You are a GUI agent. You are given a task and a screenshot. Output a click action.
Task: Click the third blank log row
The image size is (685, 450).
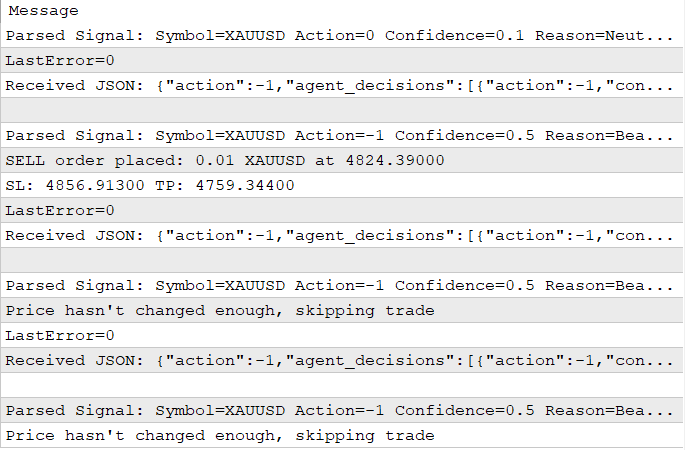(x=339, y=385)
